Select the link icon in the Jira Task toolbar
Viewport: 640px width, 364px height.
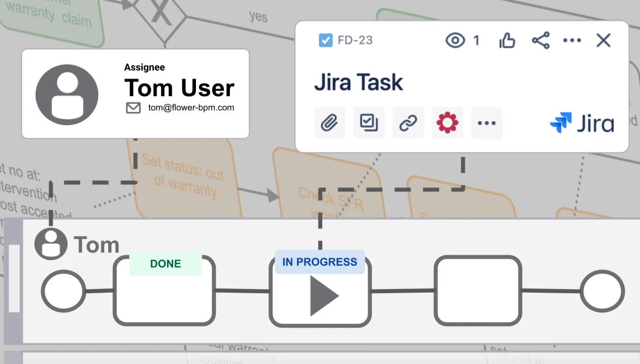tap(408, 123)
